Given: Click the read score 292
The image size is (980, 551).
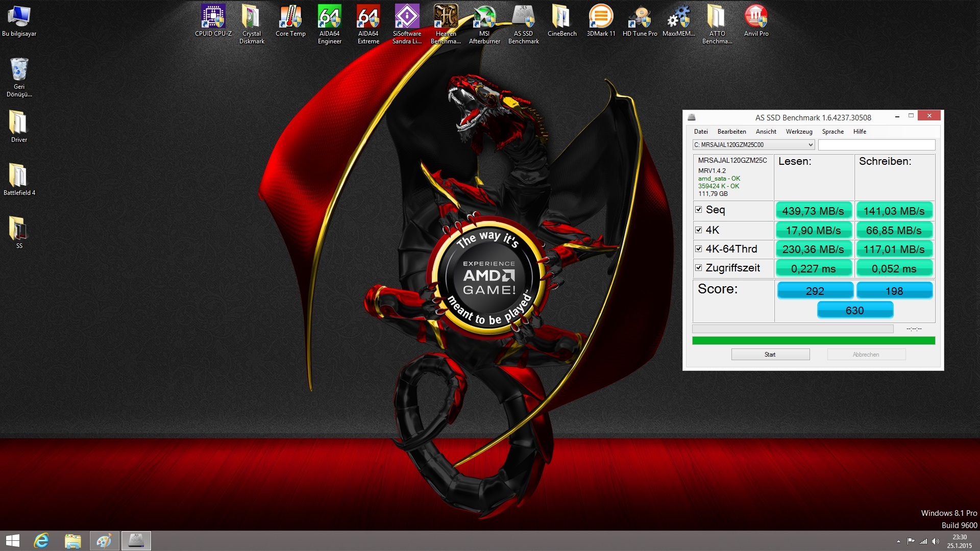Looking at the screenshot, I should tap(815, 290).
